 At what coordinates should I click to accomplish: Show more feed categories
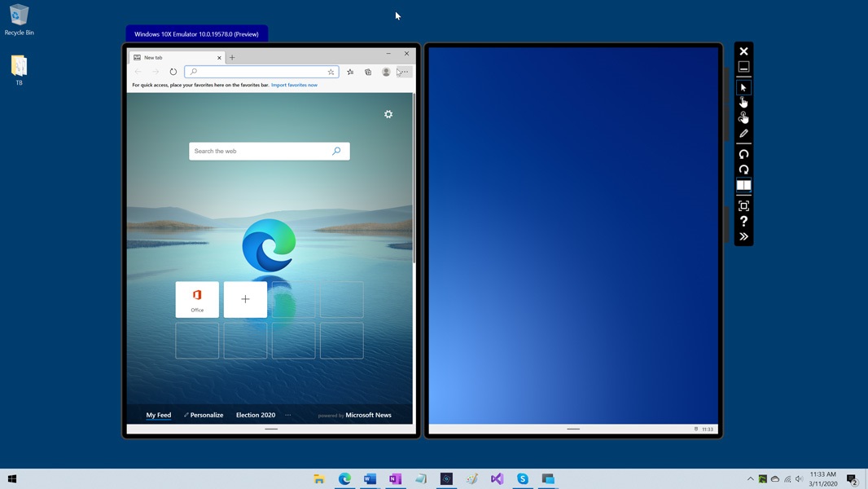pyautogui.click(x=288, y=415)
